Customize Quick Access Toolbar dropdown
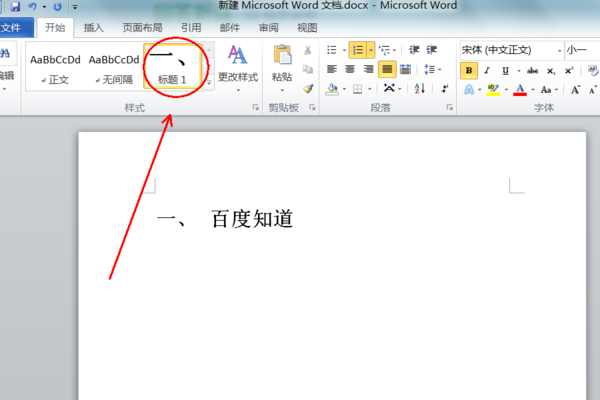Image resolution: width=600 pixels, height=400 pixels. [75, 7]
